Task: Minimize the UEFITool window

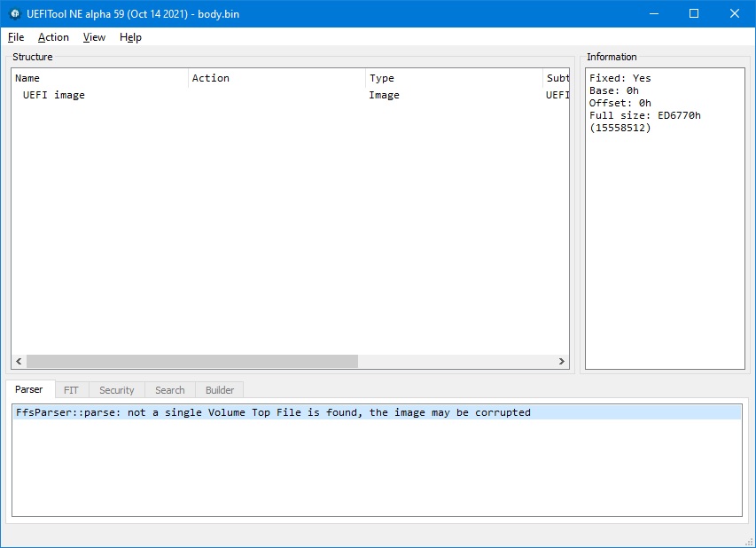Action: click(x=654, y=13)
